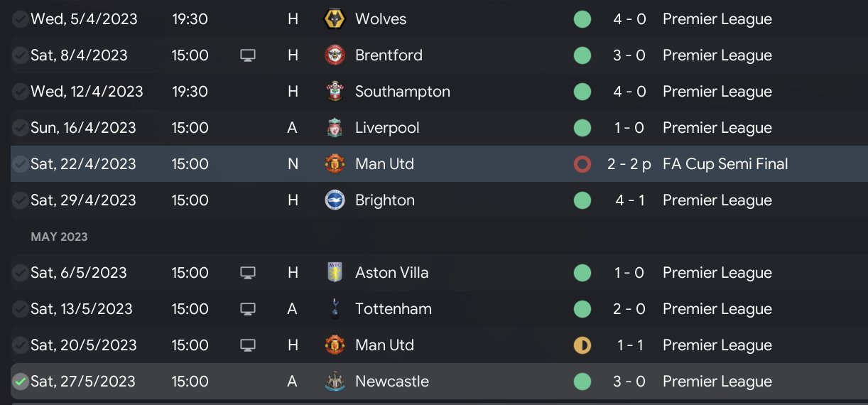868x405 pixels.
Task: Toggle the check circle for FA Cup Semi Final
Action: point(20,164)
